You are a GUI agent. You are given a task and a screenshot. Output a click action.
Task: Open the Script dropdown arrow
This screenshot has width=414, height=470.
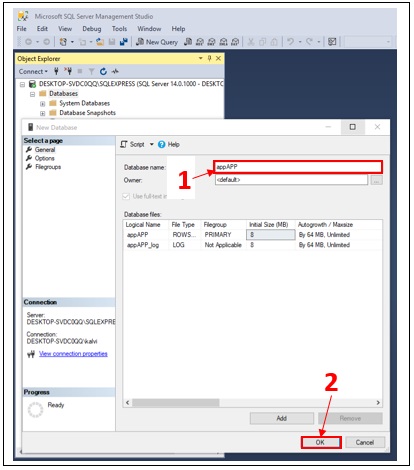(152, 144)
